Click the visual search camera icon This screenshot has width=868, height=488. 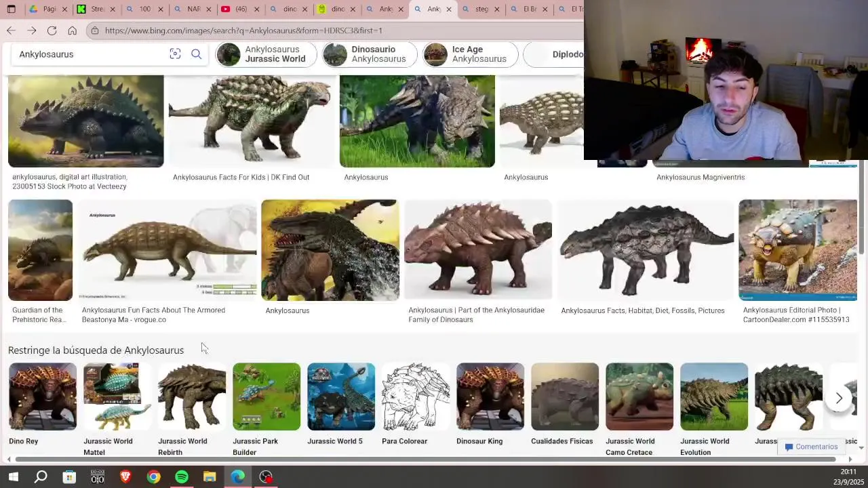point(175,54)
